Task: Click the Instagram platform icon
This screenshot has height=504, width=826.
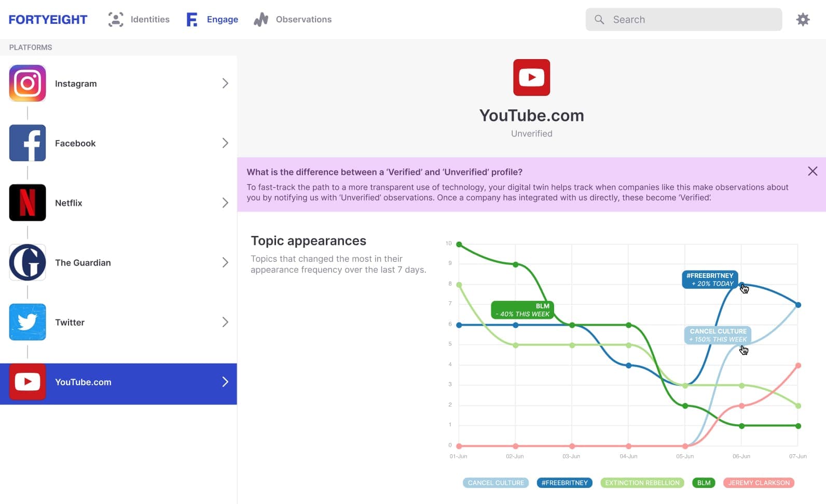Action: coord(27,83)
